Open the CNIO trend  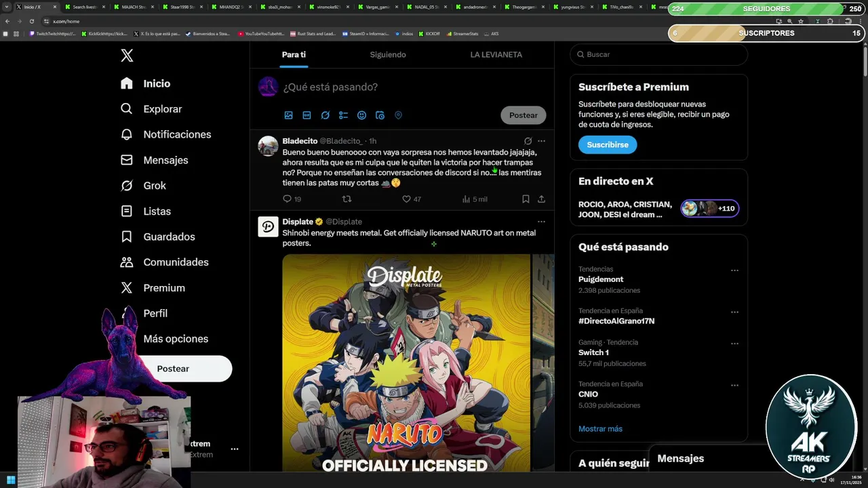588,394
